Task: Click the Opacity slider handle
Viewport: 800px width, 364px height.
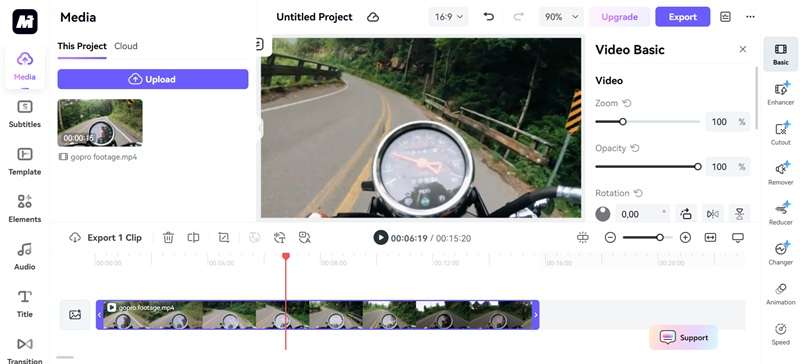Action: click(697, 166)
